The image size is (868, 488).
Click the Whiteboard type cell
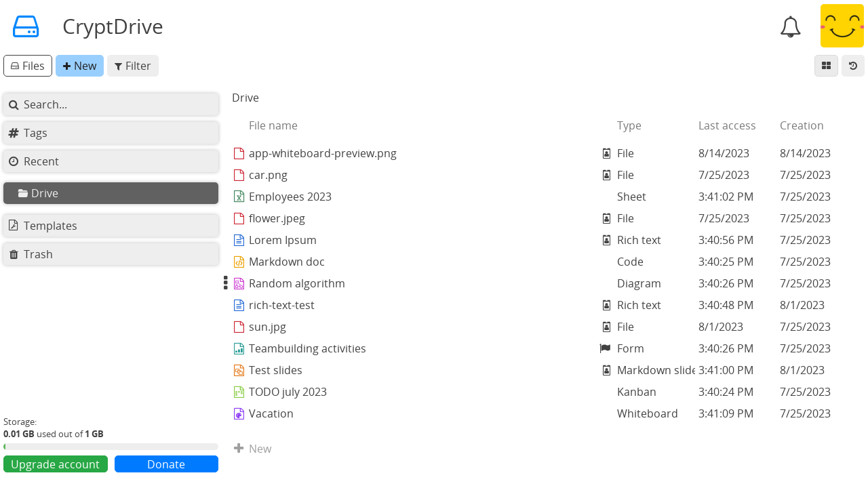648,413
